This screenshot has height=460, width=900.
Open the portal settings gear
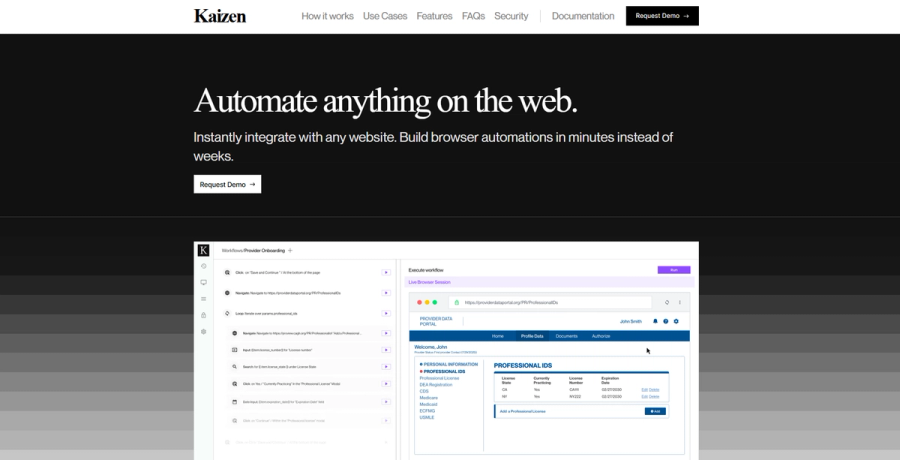[676, 321]
